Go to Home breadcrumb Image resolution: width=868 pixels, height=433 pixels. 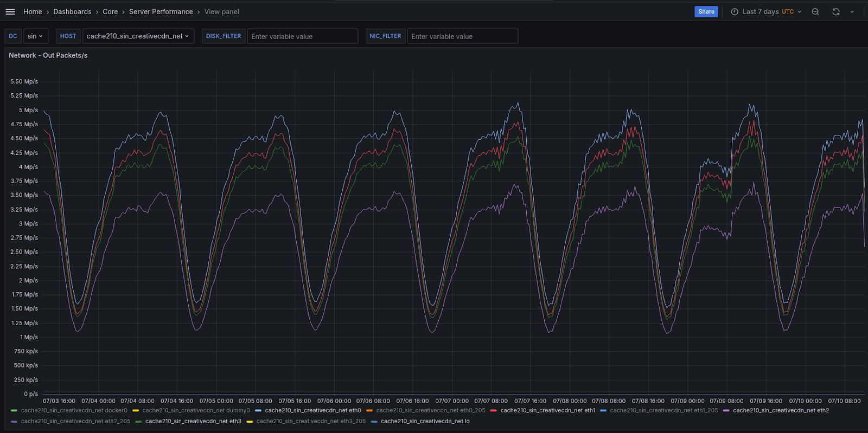[33, 11]
